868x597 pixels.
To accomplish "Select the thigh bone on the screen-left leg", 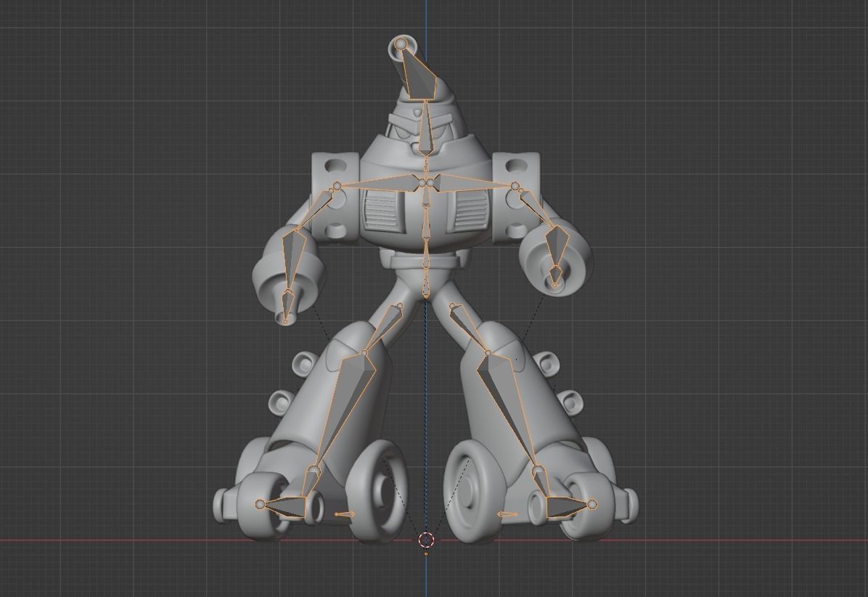I will [x=384, y=328].
